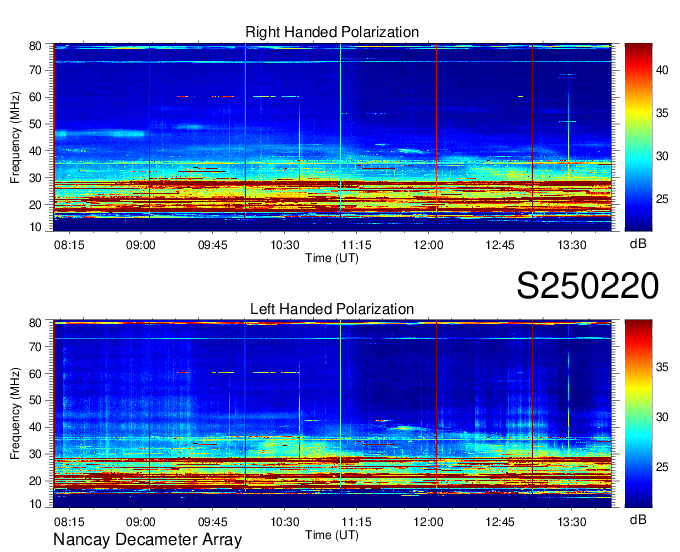
Task: Click the 13:30 tick label on lower plot
Action: click(x=572, y=522)
